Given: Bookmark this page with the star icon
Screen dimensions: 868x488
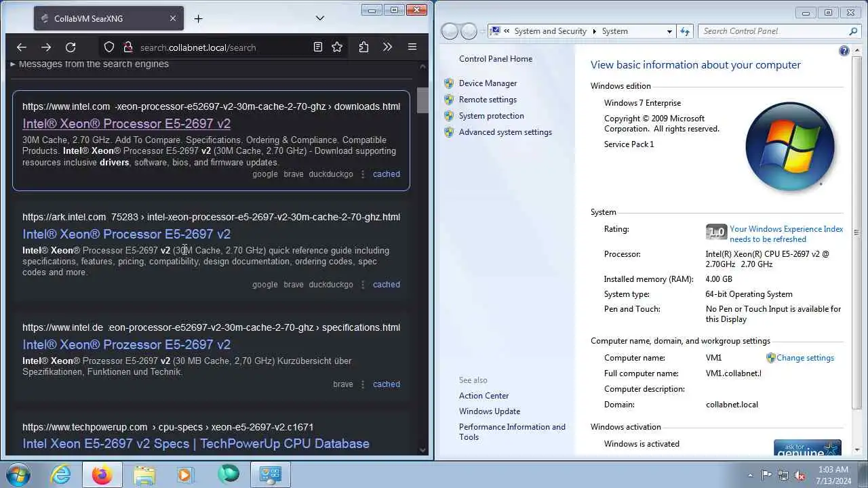Looking at the screenshot, I should click(x=337, y=47).
